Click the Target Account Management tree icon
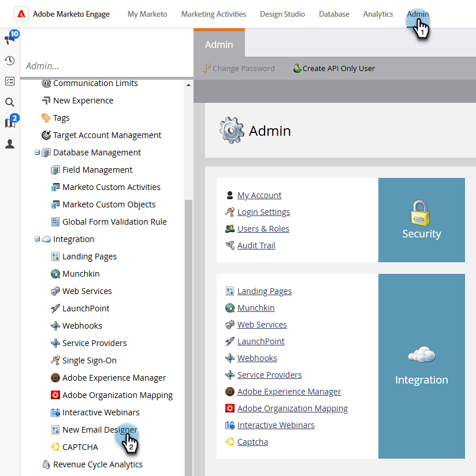Viewport: 476px width, 476px height. [x=46, y=135]
